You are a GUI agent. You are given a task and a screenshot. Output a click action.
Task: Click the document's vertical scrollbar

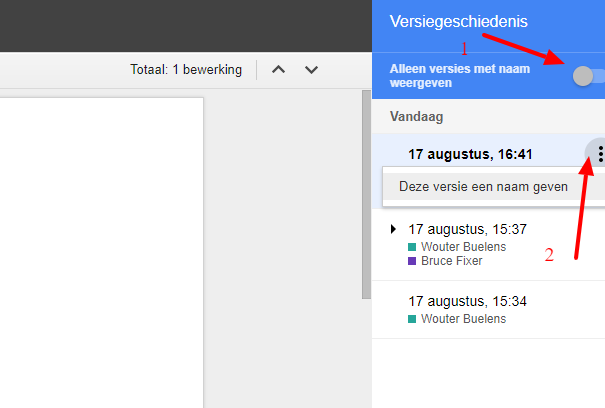[x=366, y=195]
